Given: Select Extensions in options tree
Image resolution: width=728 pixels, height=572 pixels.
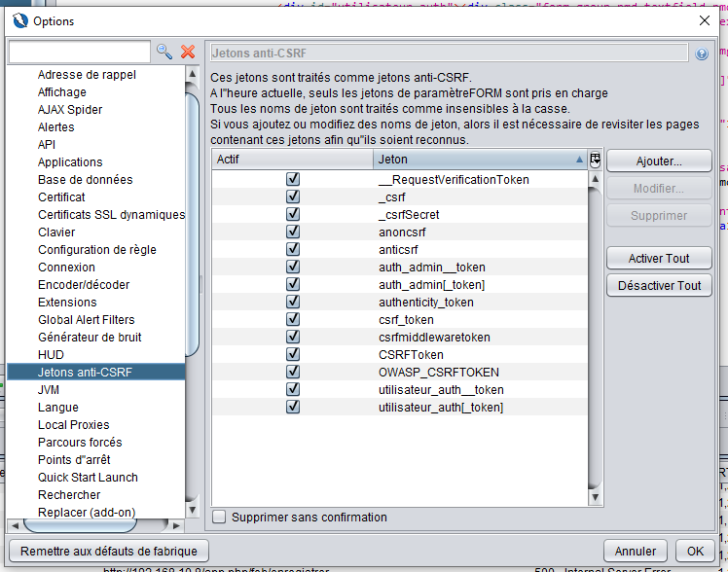Looking at the screenshot, I should click(x=67, y=303).
